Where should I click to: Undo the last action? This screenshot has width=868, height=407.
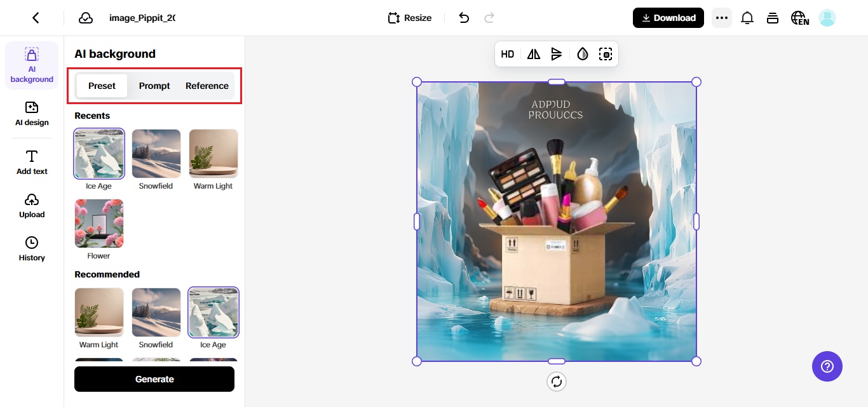(x=464, y=18)
